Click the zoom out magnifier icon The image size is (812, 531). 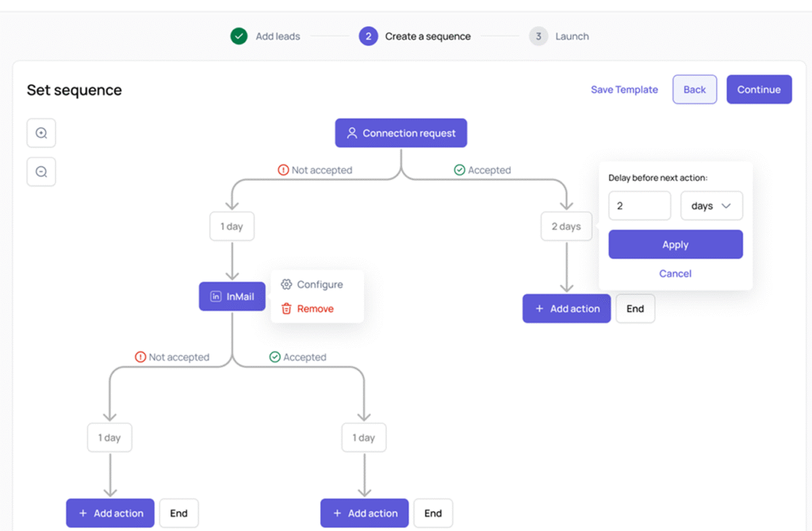(x=41, y=171)
